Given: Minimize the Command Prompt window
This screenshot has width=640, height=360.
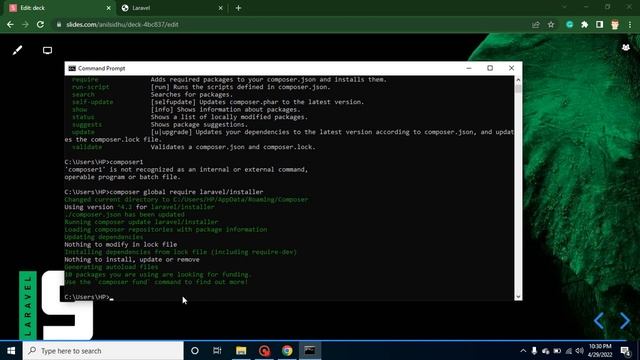Looking at the screenshot, I should pos(469,68).
